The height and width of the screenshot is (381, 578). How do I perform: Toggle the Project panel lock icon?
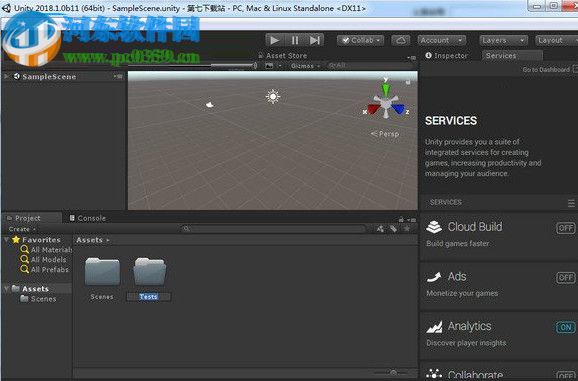click(401, 220)
